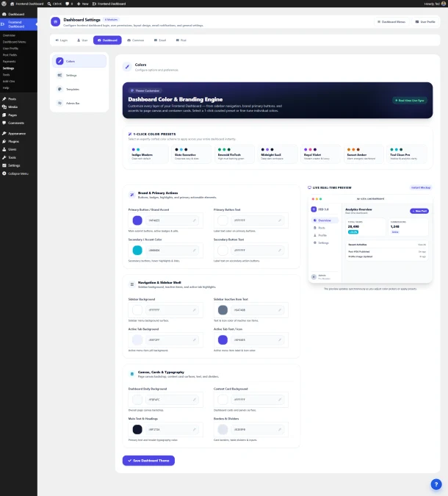Click pencil icon in Sidebar Background field
Screen dimensions: 448x496
[x=194, y=310]
